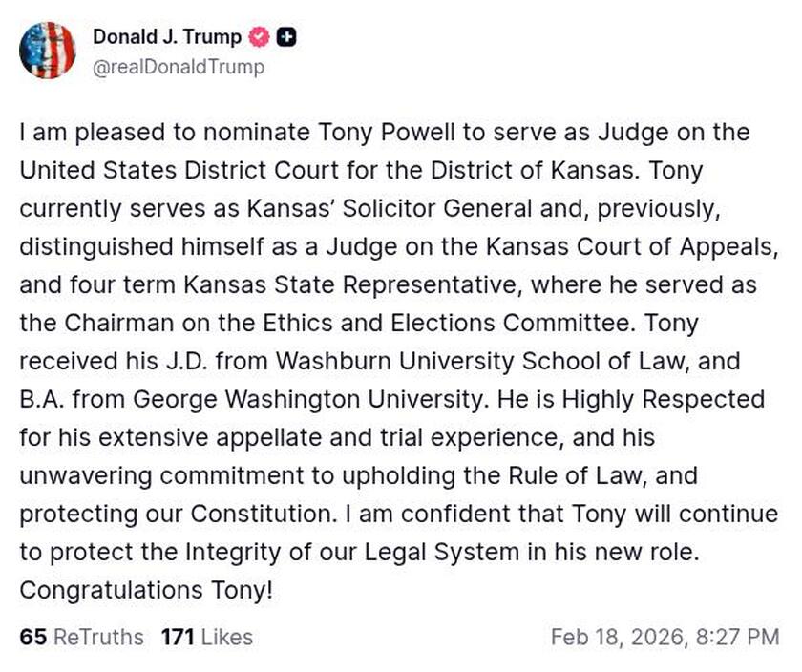Select the display name Donald J. Trump
The width and height of the screenshot is (802, 672).
[166, 37]
